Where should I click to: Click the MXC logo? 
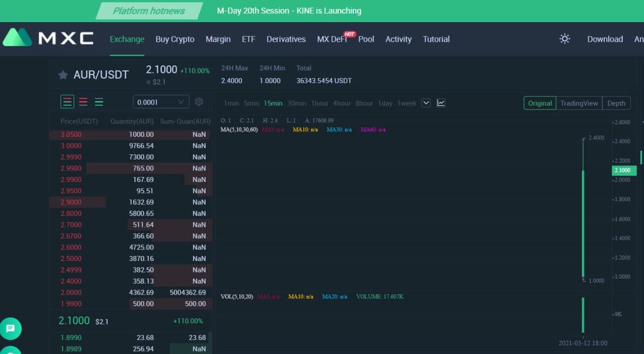coord(48,38)
